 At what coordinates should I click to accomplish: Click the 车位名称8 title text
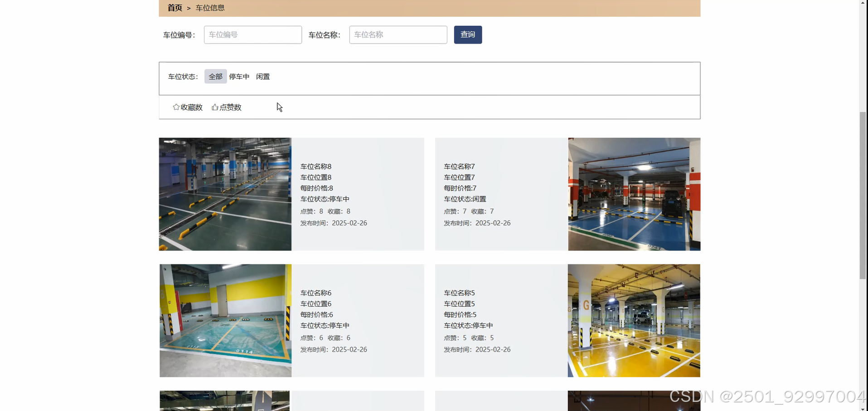pos(316,166)
